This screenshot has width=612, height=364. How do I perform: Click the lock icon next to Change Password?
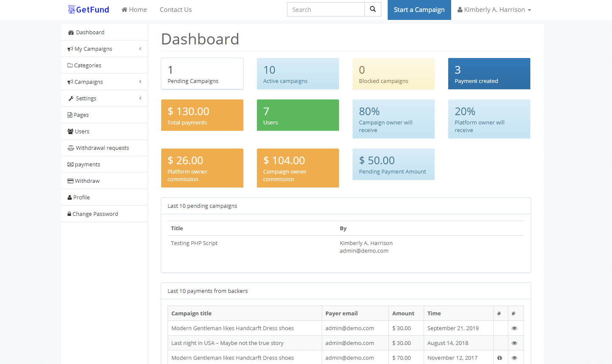(x=69, y=214)
